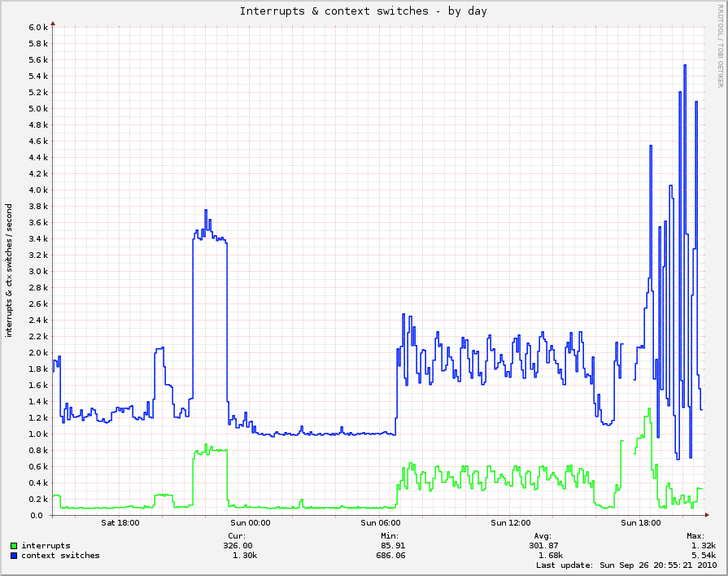Click the 'Sun 18:00' x-axis label
728x576 pixels.
(641, 523)
